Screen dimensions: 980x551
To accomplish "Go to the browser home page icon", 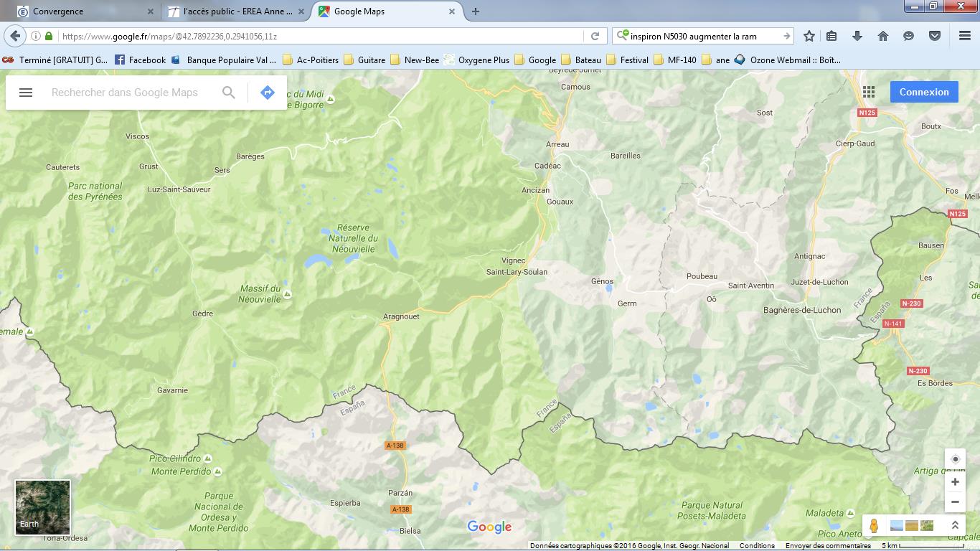I will pos(883,36).
